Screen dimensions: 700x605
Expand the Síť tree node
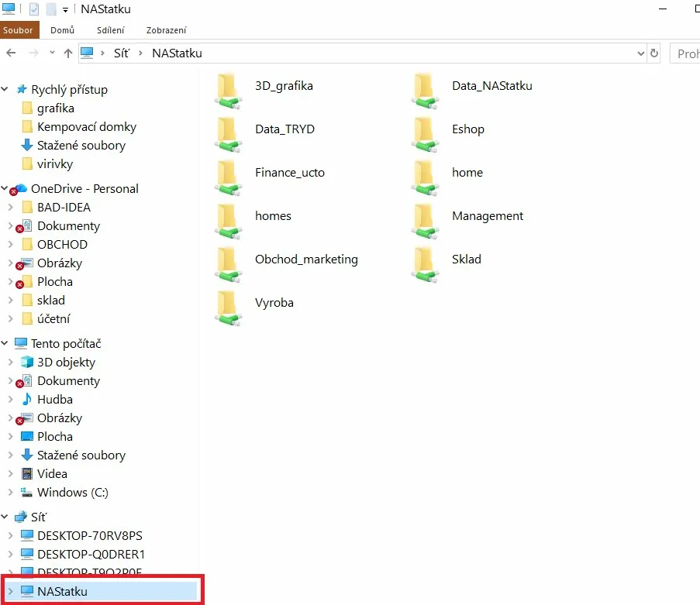pyautogui.click(x=5, y=517)
